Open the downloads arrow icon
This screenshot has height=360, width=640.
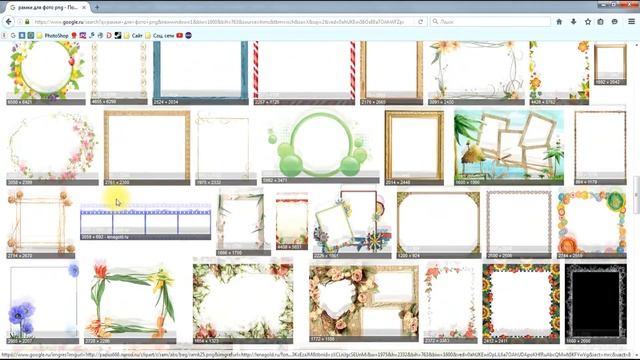pyautogui.click(x=573, y=22)
